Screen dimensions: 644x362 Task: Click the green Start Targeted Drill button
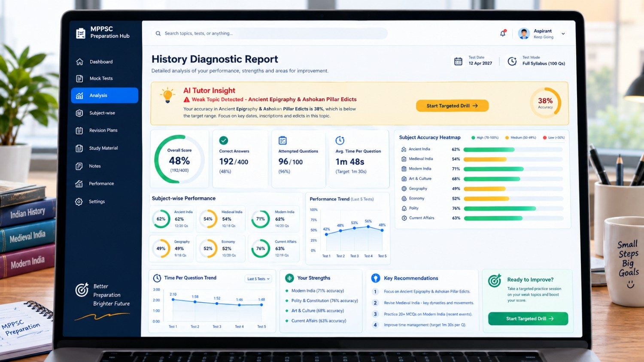528,319
